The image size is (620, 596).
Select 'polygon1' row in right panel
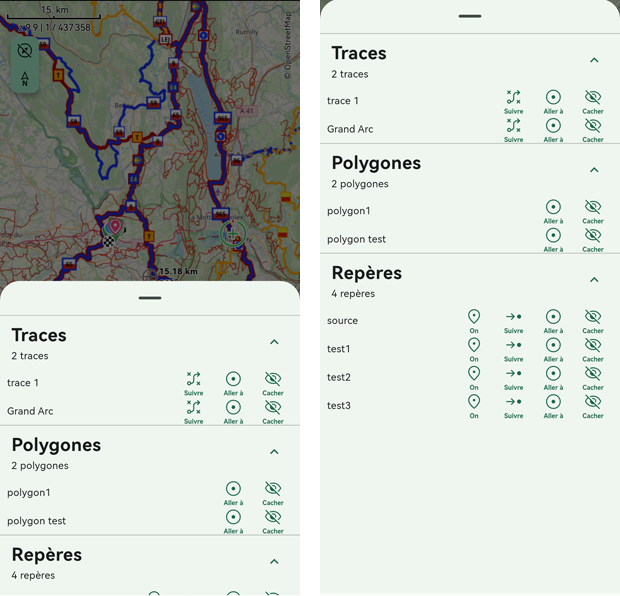(x=470, y=211)
